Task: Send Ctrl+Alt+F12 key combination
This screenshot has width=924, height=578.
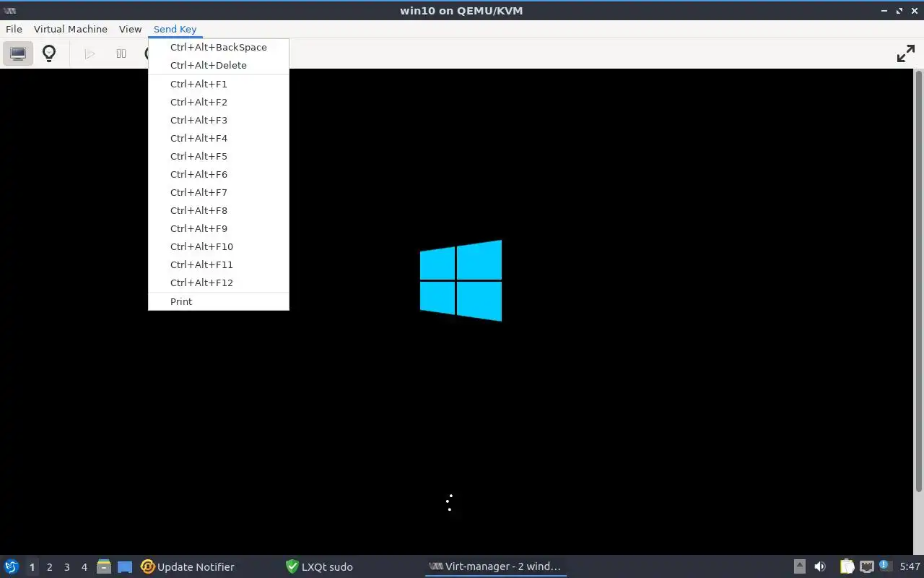Action: pyautogui.click(x=219, y=282)
